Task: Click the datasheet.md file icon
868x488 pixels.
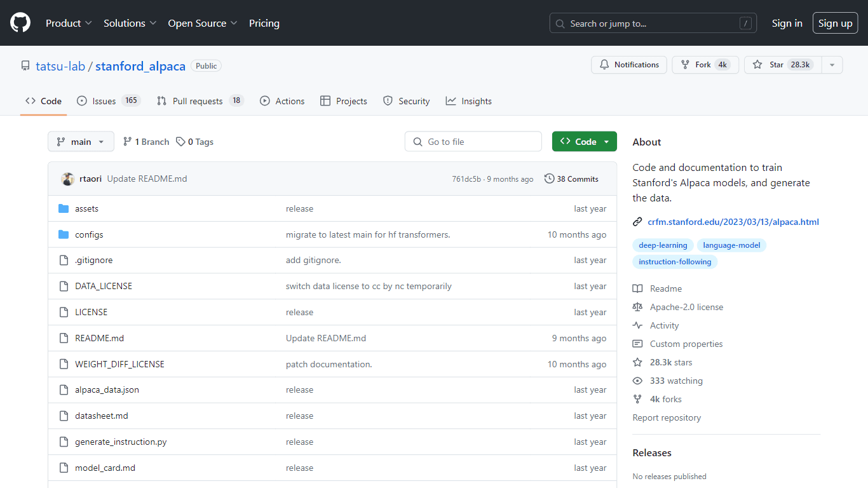Action: [64, 416]
